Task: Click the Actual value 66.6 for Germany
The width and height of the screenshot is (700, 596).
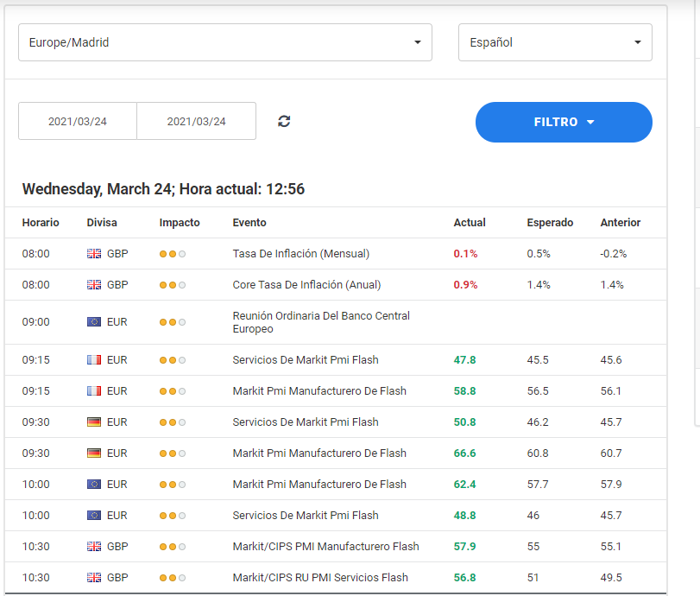Action: [464, 453]
